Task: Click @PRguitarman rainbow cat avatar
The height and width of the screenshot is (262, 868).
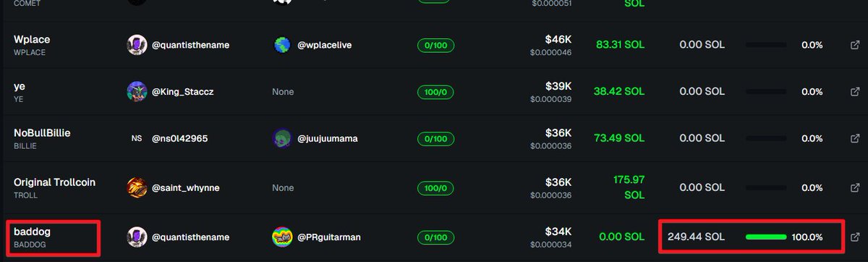Action: pos(282,237)
